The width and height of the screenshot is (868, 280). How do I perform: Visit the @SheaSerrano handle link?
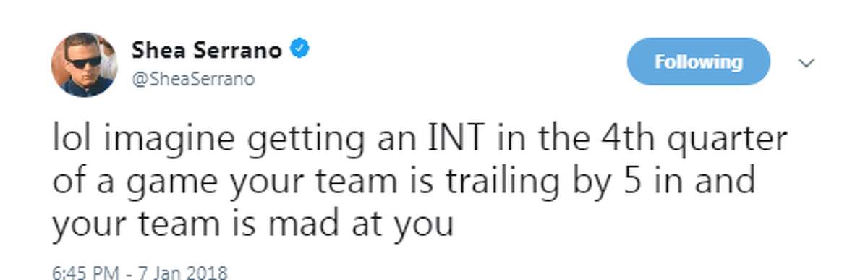(193, 80)
